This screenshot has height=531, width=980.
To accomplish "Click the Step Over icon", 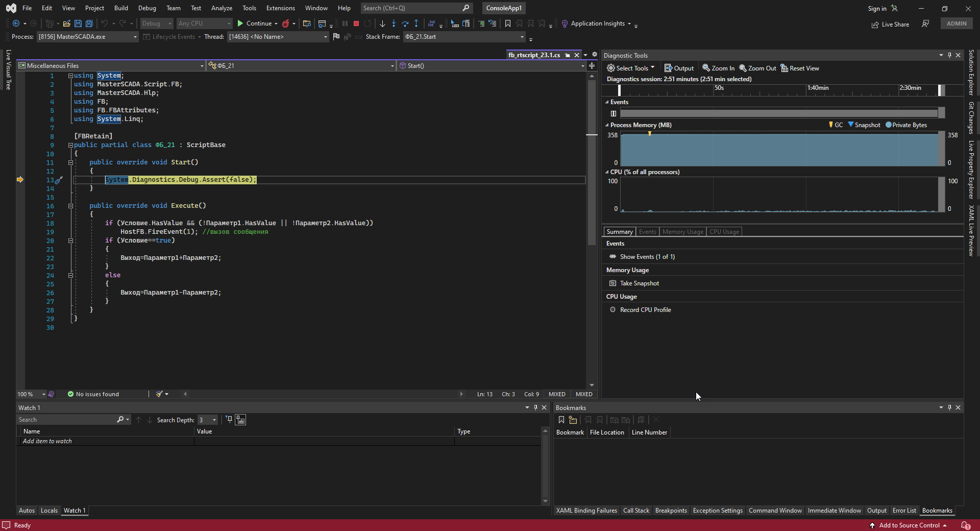I will coord(405,23).
